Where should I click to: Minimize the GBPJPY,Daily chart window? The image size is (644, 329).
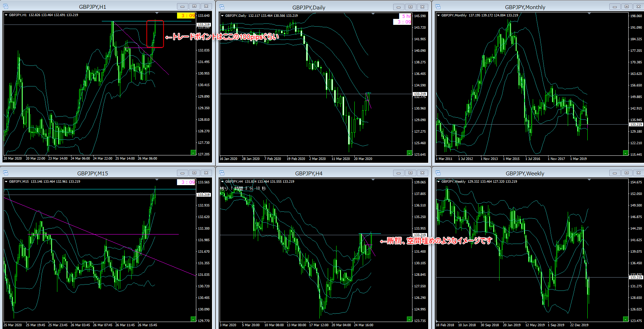click(x=398, y=7)
